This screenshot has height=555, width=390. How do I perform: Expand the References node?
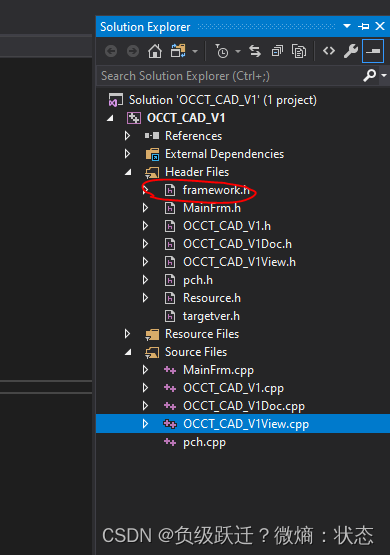pyautogui.click(x=128, y=136)
